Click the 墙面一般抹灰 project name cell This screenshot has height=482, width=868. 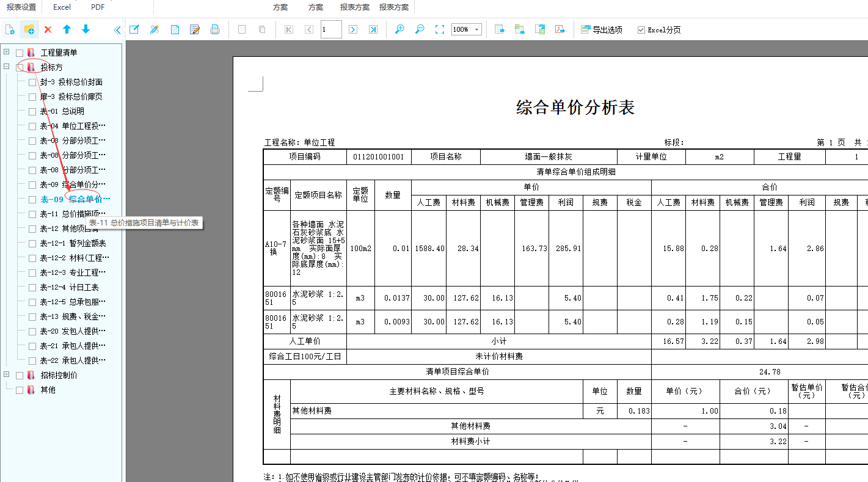pyautogui.click(x=549, y=157)
